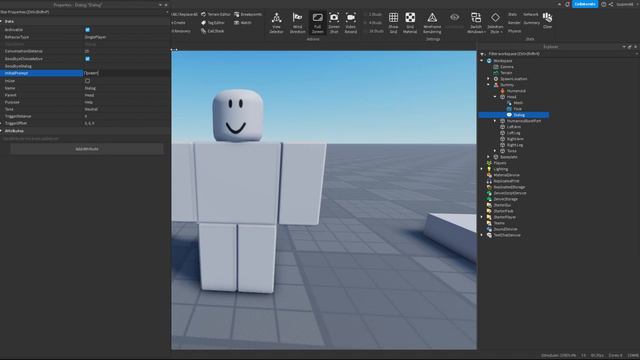Image resolution: width=640 pixels, height=360 pixels.
Task: Toggle the Wind Direction indicator
Action: [x=297, y=23]
